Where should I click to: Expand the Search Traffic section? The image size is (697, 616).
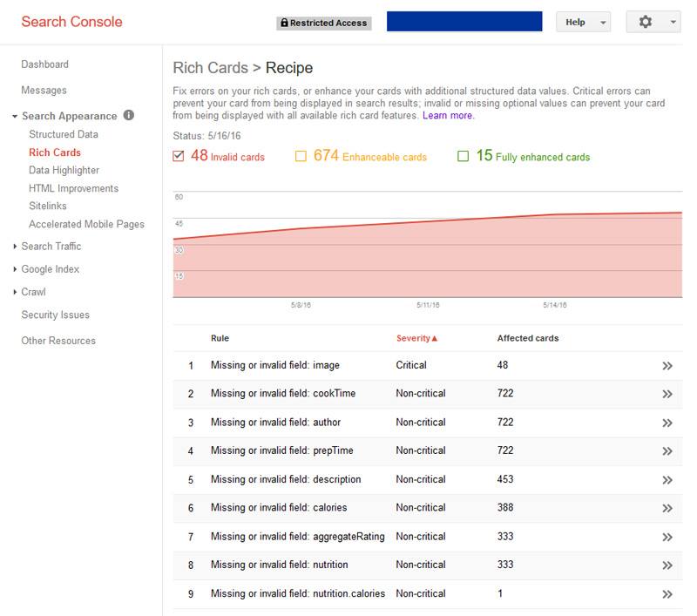coord(51,247)
